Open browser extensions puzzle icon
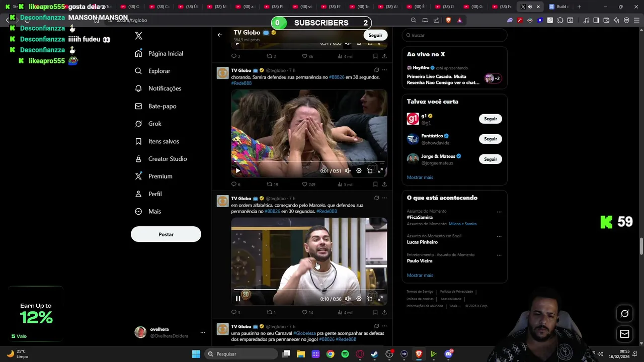 (560, 20)
